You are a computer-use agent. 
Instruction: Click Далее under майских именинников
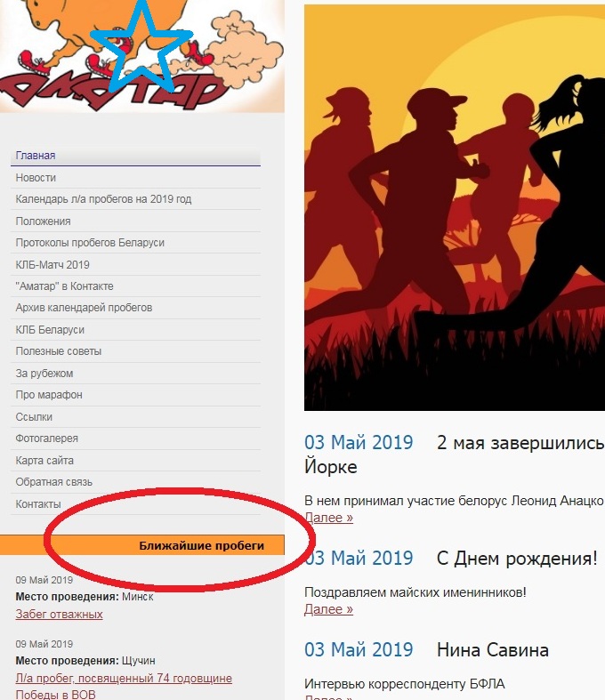(x=328, y=609)
